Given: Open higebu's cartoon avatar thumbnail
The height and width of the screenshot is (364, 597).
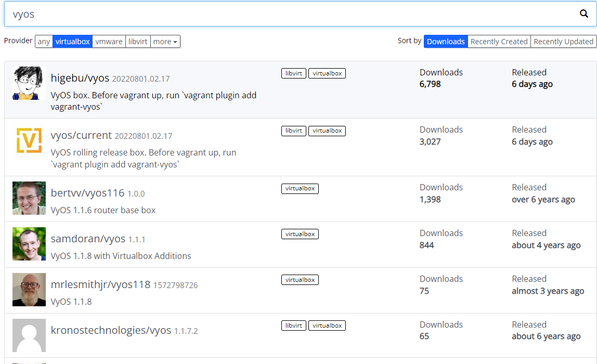Looking at the screenshot, I should [x=29, y=83].
